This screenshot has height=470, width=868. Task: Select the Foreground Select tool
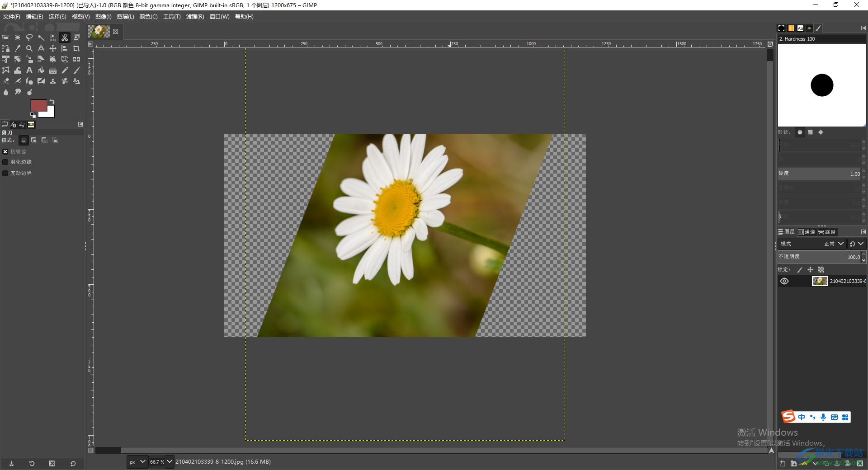point(76,38)
